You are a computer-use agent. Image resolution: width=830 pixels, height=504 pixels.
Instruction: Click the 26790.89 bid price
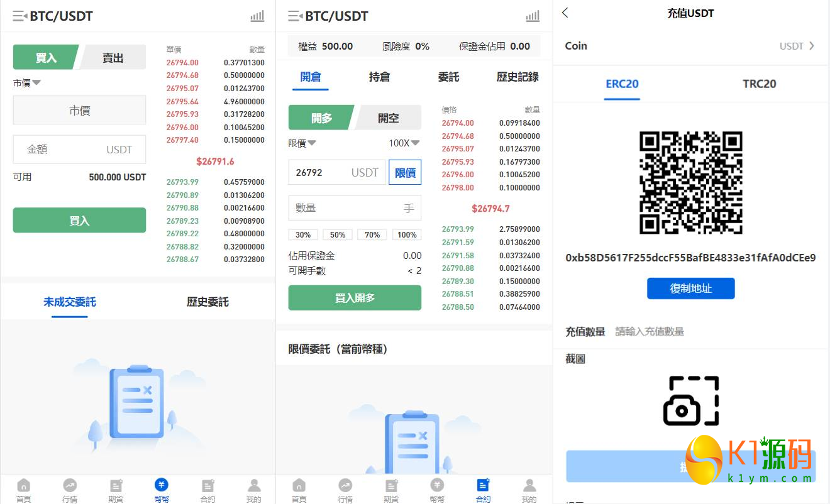(x=182, y=195)
